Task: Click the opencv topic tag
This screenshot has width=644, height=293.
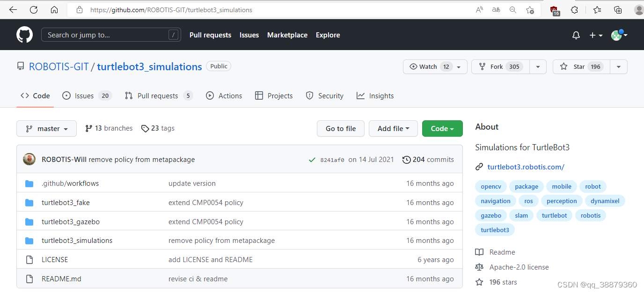Action: (x=491, y=187)
